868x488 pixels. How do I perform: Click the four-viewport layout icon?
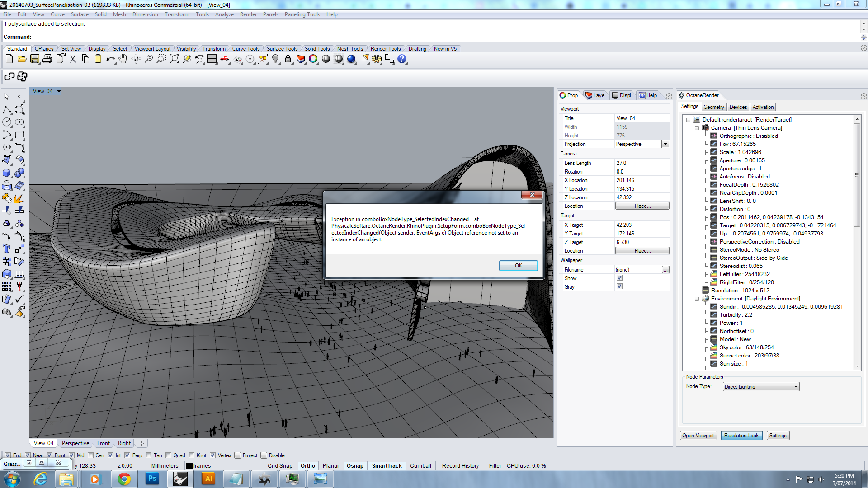(212, 59)
